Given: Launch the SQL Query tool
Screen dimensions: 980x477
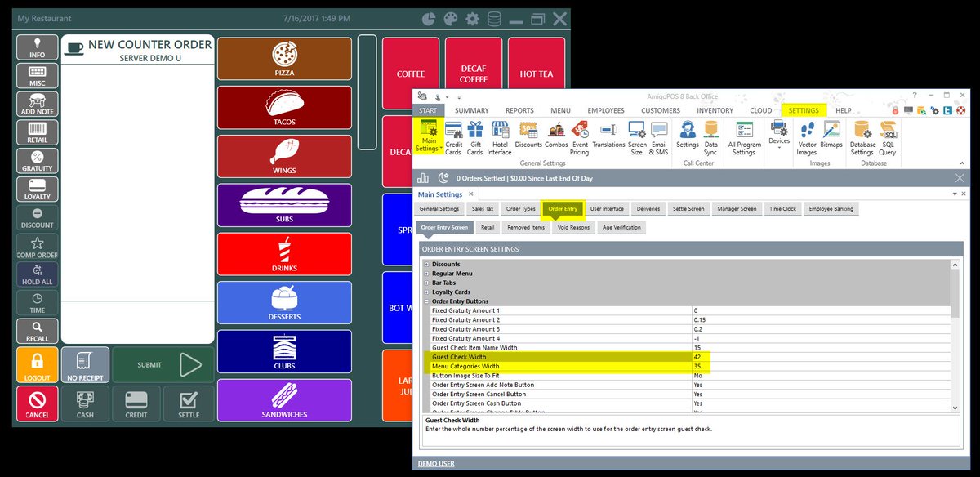Looking at the screenshot, I should (x=887, y=137).
